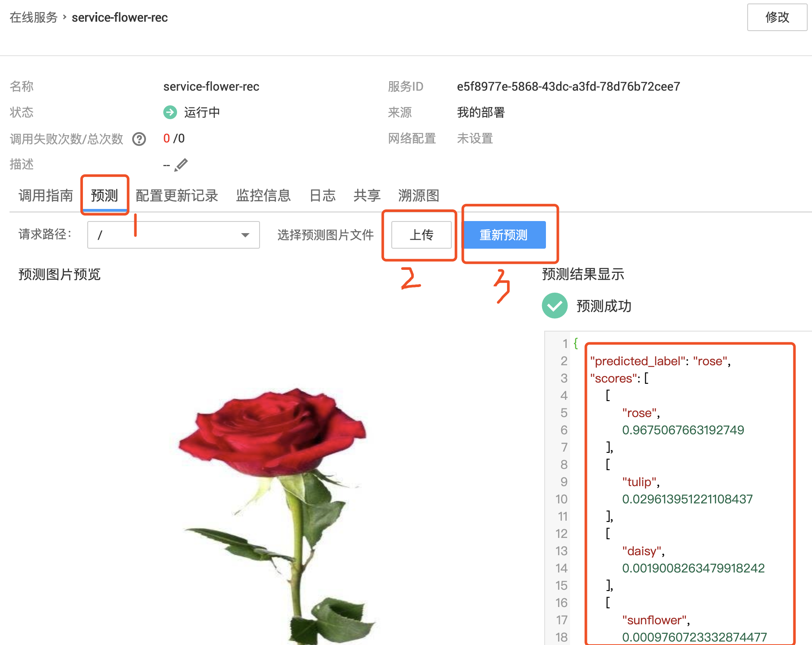Click the 预测成功 status text

[x=604, y=306]
